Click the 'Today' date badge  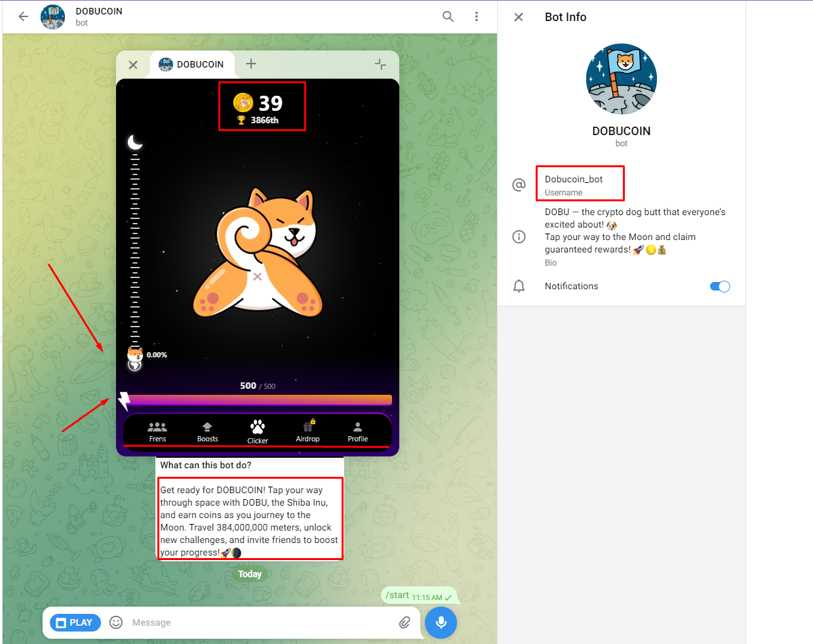[x=250, y=574]
